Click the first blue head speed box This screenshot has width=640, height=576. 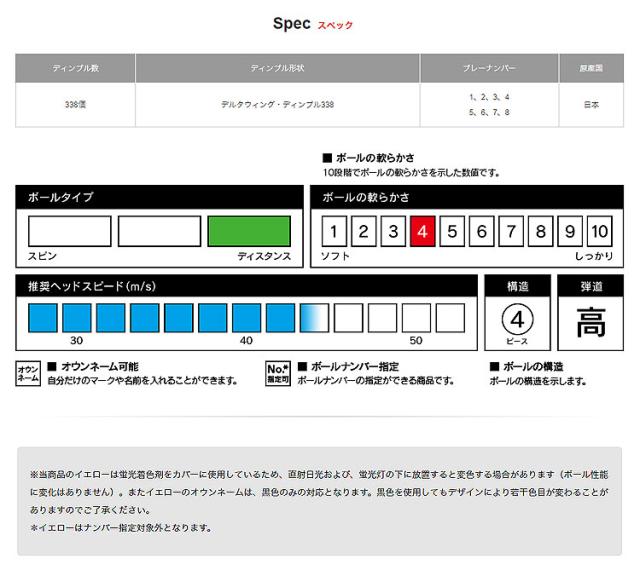42,318
